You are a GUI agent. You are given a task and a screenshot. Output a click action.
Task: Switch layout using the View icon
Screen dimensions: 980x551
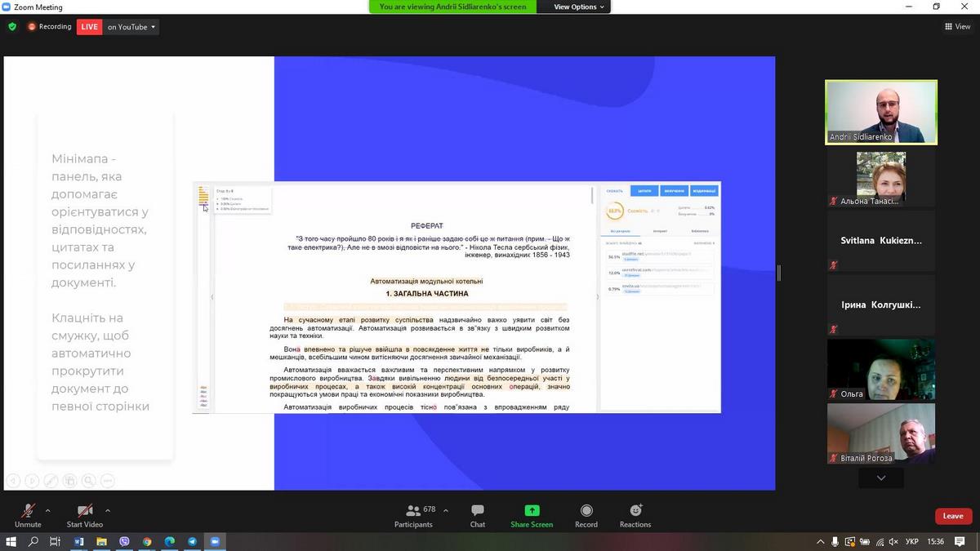click(x=956, y=27)
